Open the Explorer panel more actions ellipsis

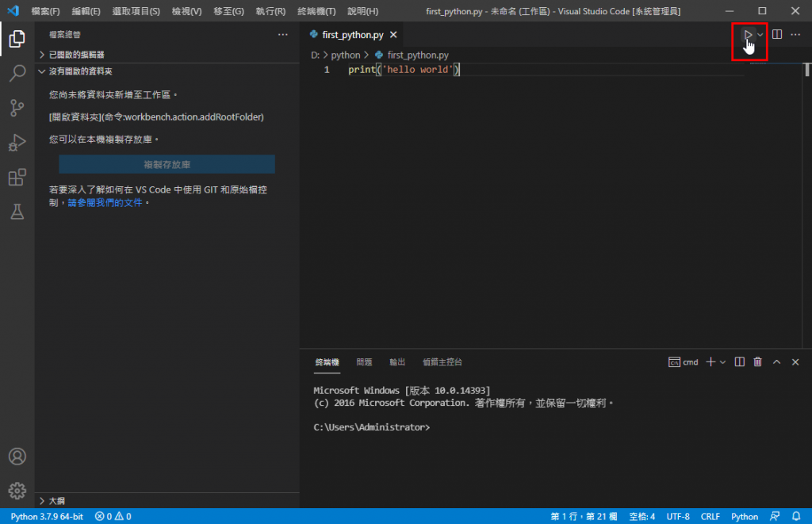click(x=283, y=35)
